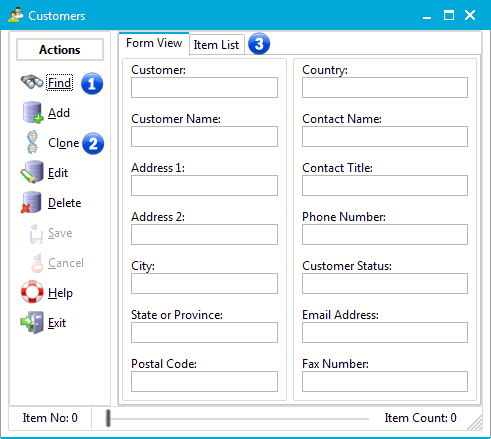Select the Form View tab
This screenshot has height=439, width=491.
(154, 43)
